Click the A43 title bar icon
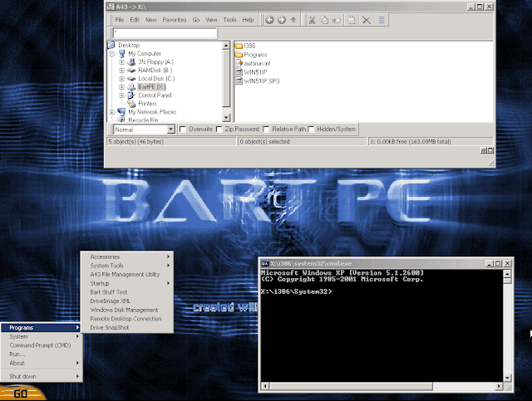 point(111,7)
